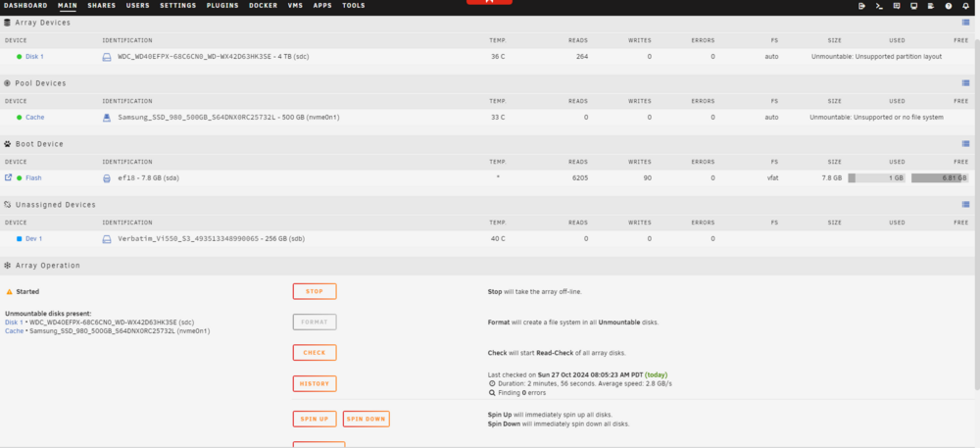980x448 pixels.
Task: Open Disk 1 link in Array Devices
Action: pyautogui.click(x=34, y=57)
